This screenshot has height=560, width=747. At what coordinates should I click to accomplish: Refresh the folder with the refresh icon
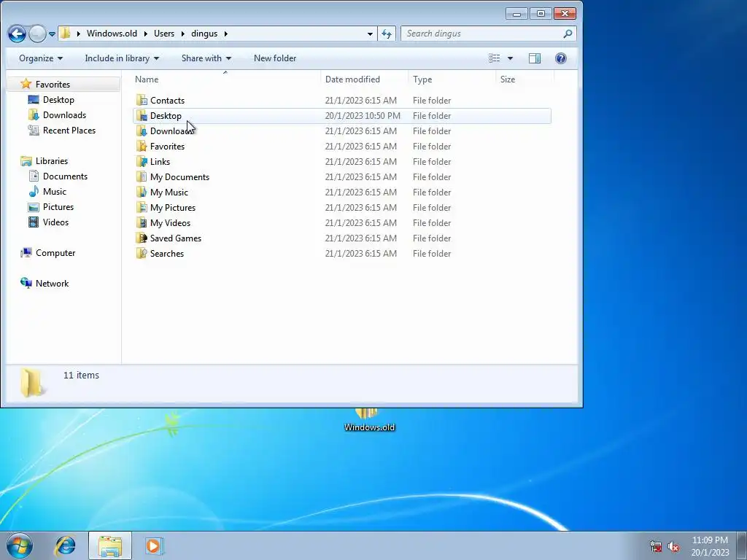pos(387,34)
